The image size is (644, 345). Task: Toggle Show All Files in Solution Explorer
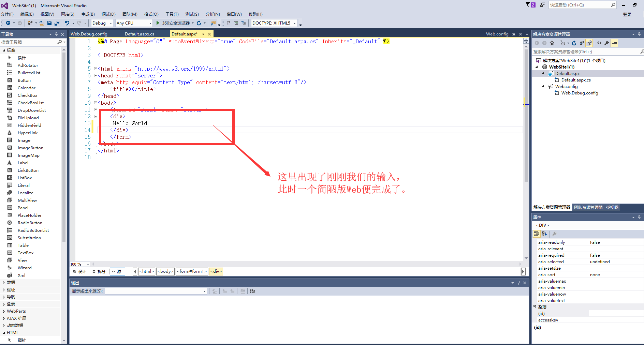point(589,43)
